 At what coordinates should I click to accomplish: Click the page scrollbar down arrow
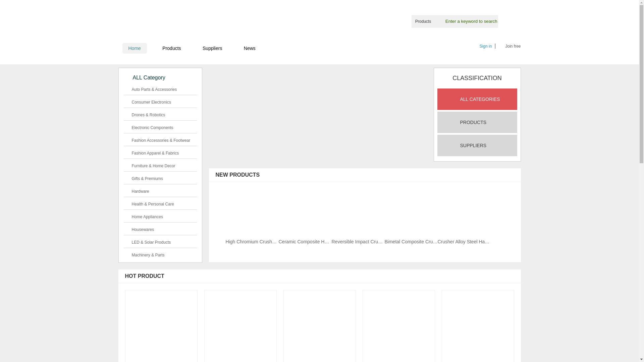click(641, 359)
